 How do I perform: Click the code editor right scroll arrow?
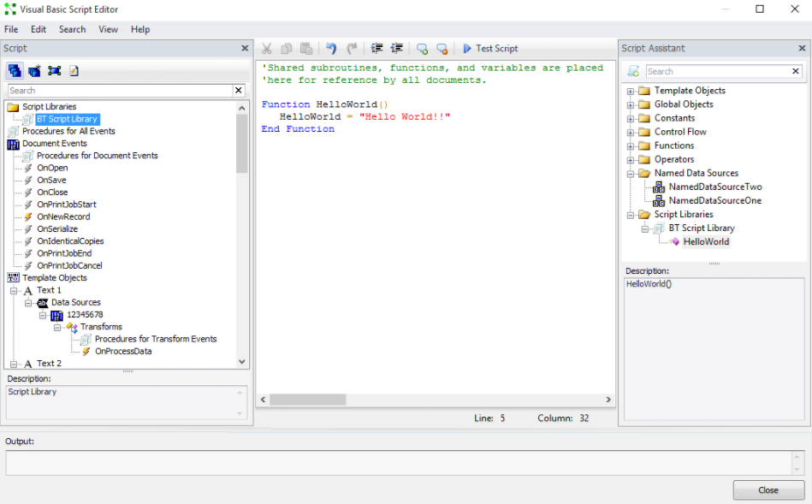pos(608,400)
